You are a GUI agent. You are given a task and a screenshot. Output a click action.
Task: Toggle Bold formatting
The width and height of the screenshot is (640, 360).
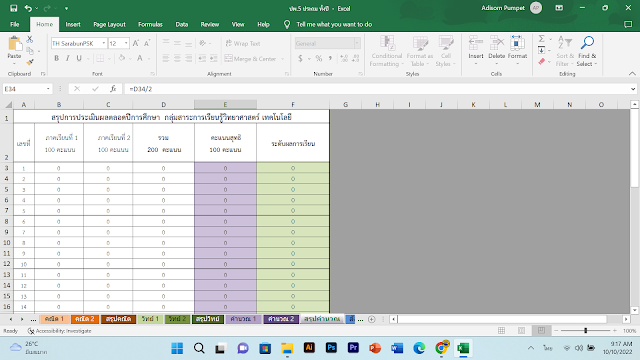(56, 58)
